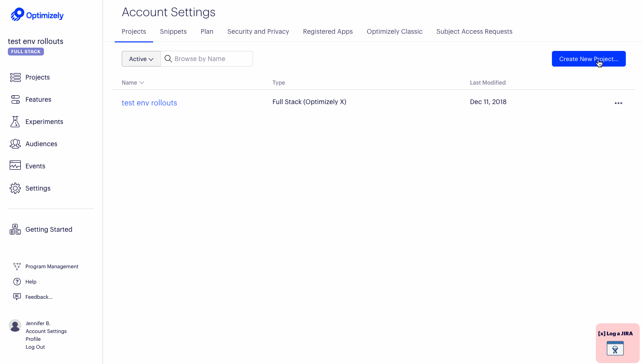Image resolution: width=643 pixels, height=364 pixels.
Task: Click the Help question mark icon
Action: [x=17, y=282]
